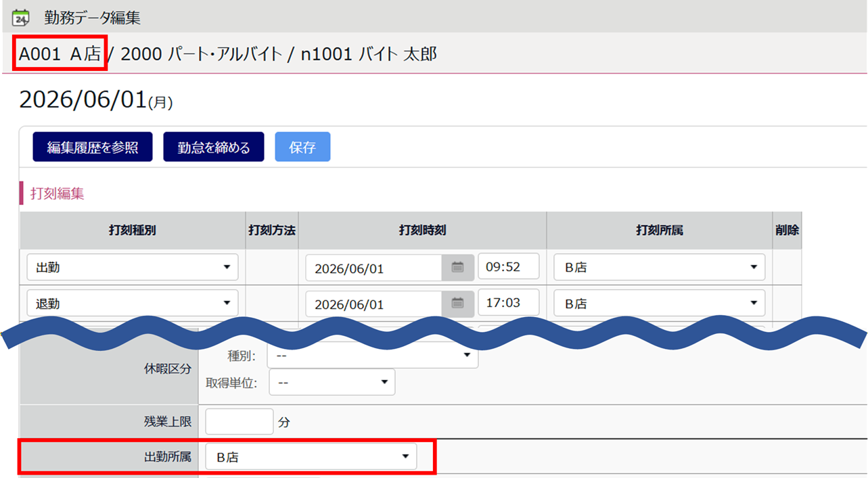Click the 勤怠を締める button

214,147
